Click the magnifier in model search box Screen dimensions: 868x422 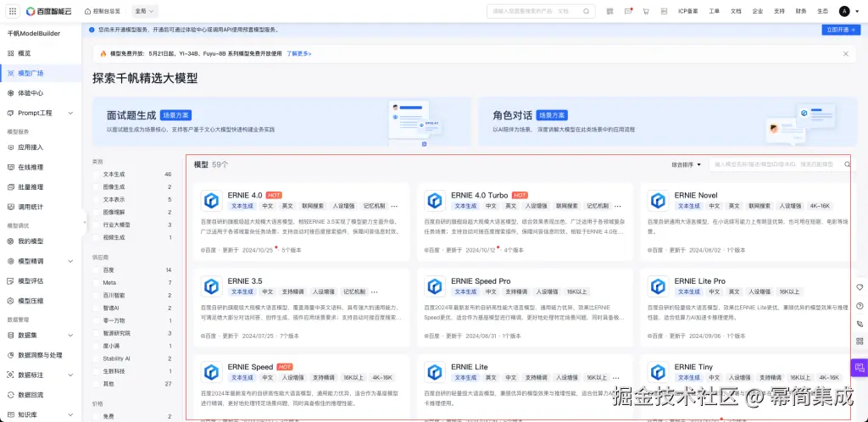coord(847,164)
